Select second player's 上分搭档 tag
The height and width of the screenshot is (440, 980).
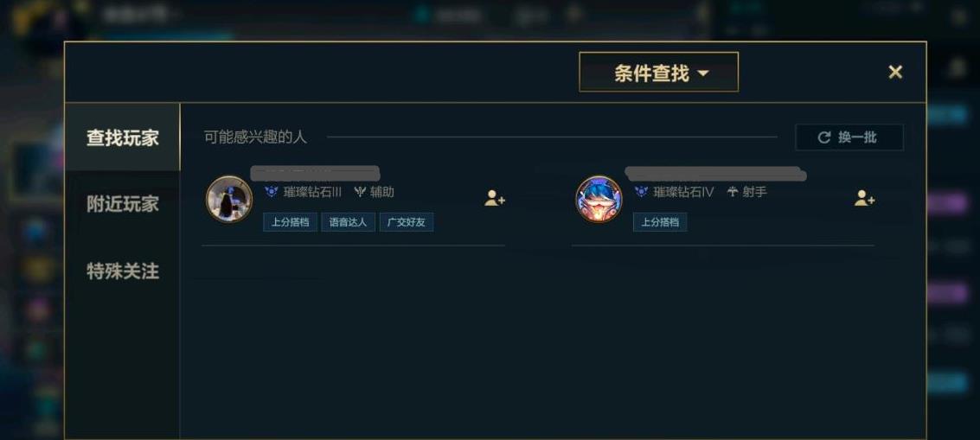pyautogui.click(x=660, y=222)
